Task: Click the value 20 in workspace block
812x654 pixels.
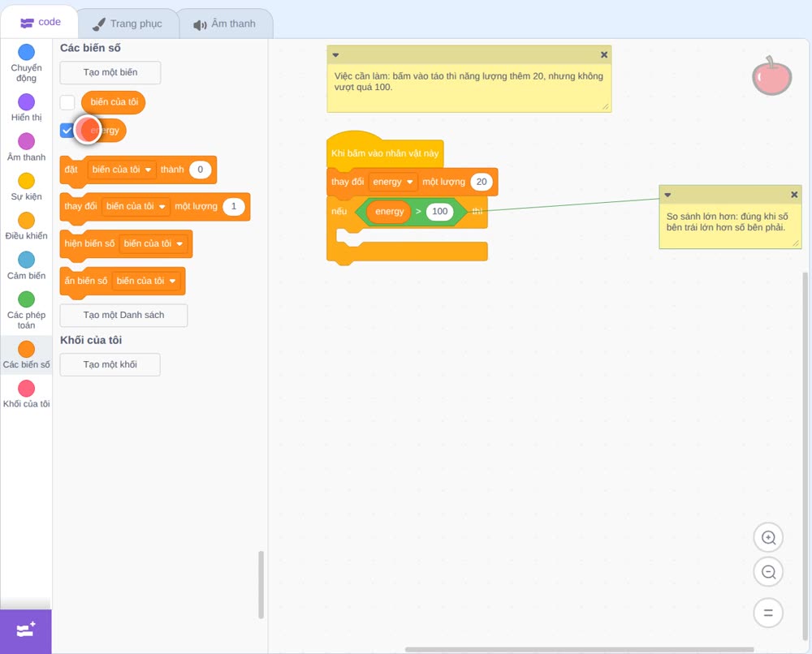Action: pyautogui.click(x=481, y=182)
